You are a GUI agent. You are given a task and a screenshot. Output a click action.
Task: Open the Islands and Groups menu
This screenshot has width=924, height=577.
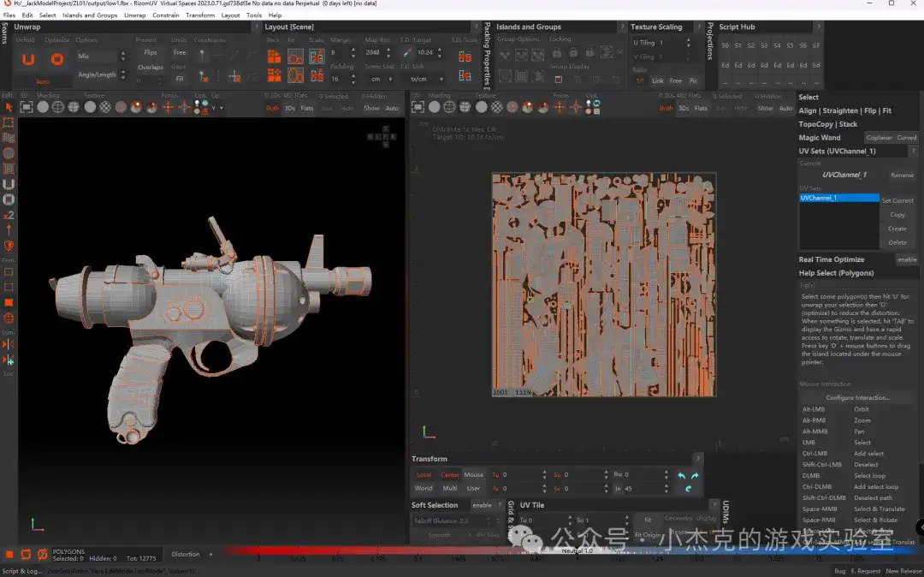[x=90, y=15]
